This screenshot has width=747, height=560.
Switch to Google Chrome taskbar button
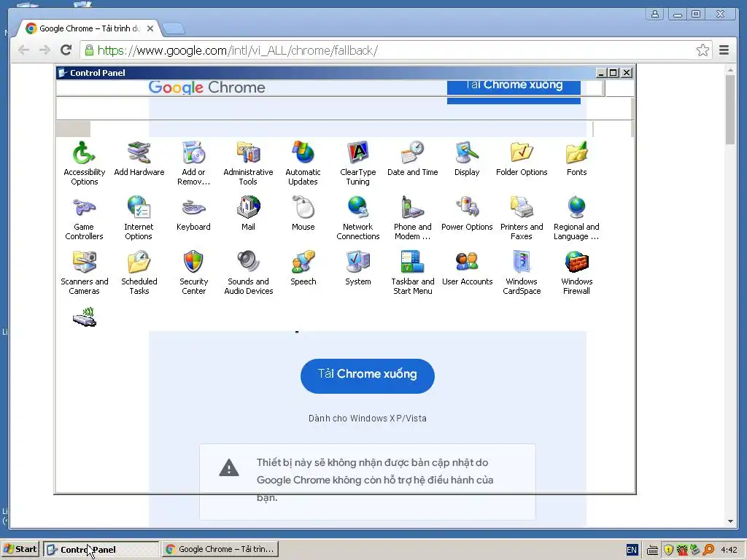220,549
